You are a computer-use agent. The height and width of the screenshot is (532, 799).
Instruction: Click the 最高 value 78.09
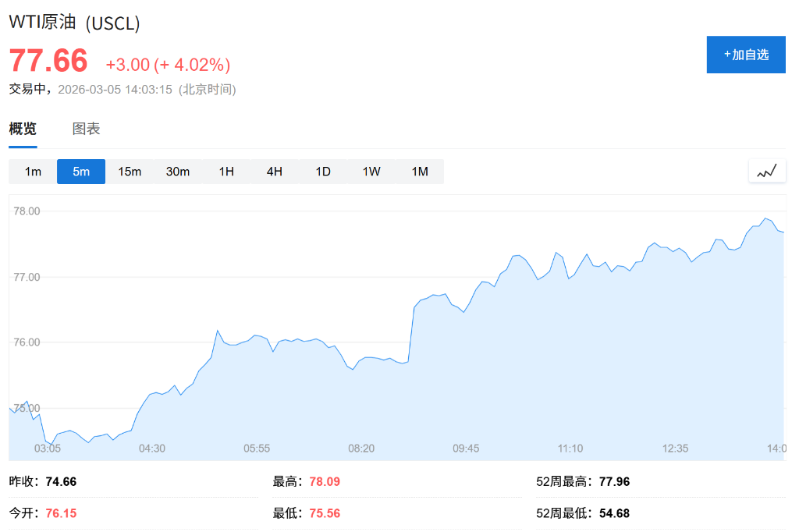coord(325,482)
